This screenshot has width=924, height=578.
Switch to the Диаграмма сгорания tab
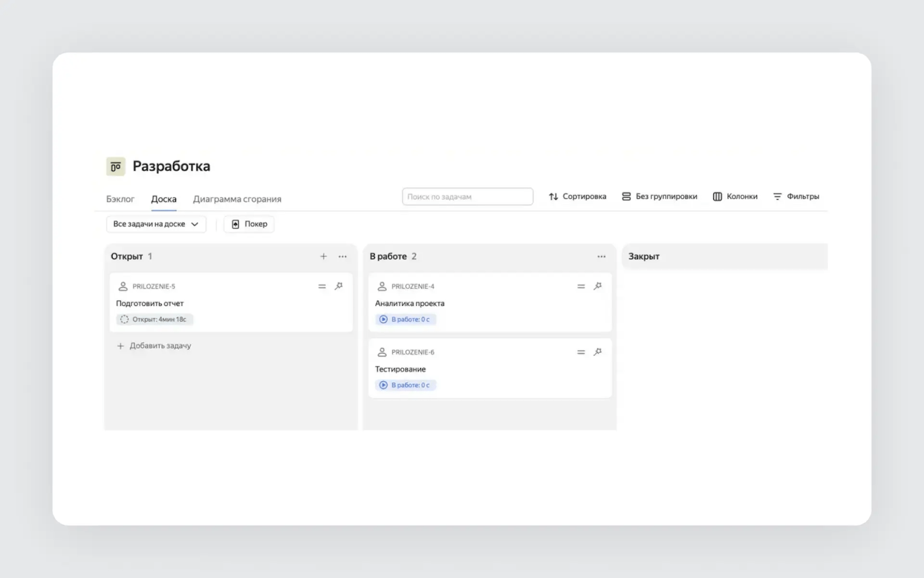coord(237,199)
